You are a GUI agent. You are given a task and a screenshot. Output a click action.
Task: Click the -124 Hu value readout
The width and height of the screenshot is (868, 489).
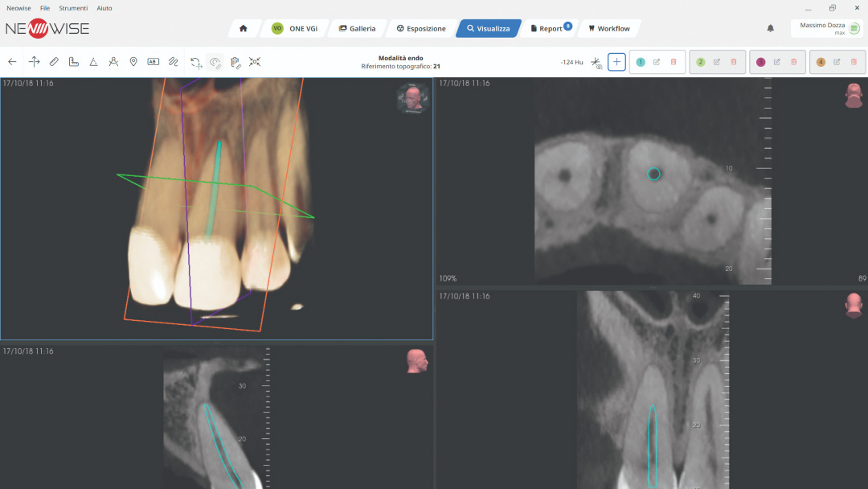tap(572, 63)
